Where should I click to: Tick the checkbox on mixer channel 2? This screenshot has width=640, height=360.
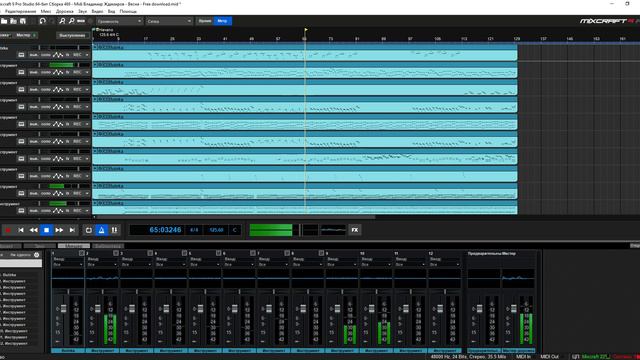116,253
